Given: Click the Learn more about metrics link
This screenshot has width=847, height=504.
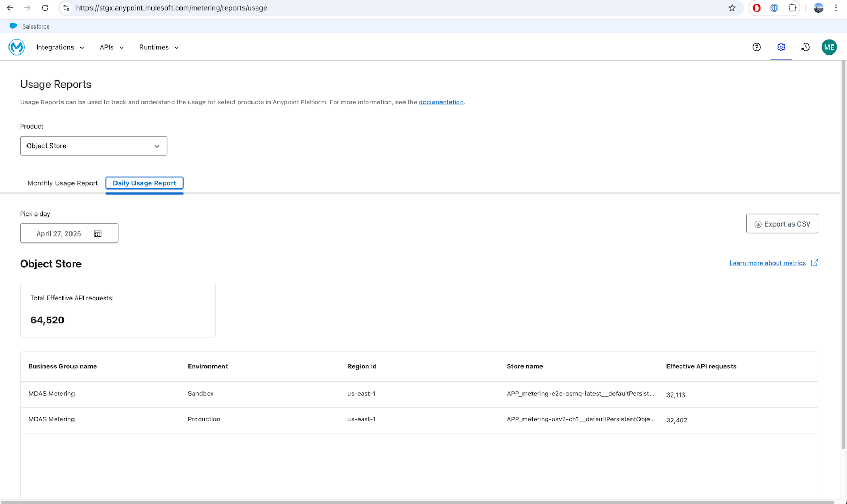Looking at the screenshot, I should pos(767,262).
